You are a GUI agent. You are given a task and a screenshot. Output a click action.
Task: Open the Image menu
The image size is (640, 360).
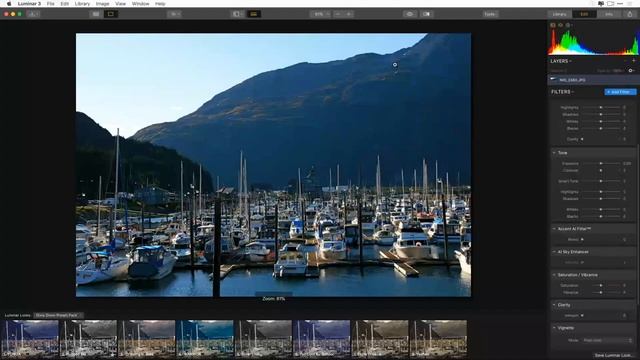pyautogui.click(x=102, y=4)
